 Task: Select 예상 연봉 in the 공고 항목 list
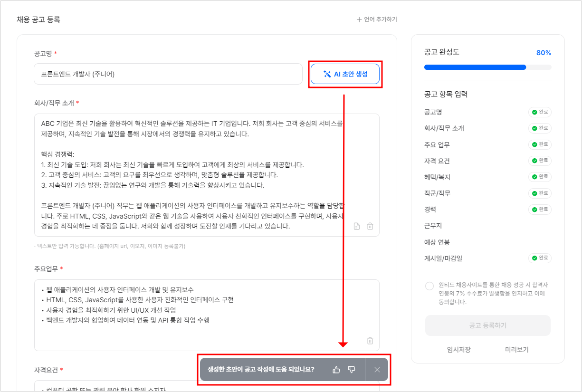coord(437,242)
